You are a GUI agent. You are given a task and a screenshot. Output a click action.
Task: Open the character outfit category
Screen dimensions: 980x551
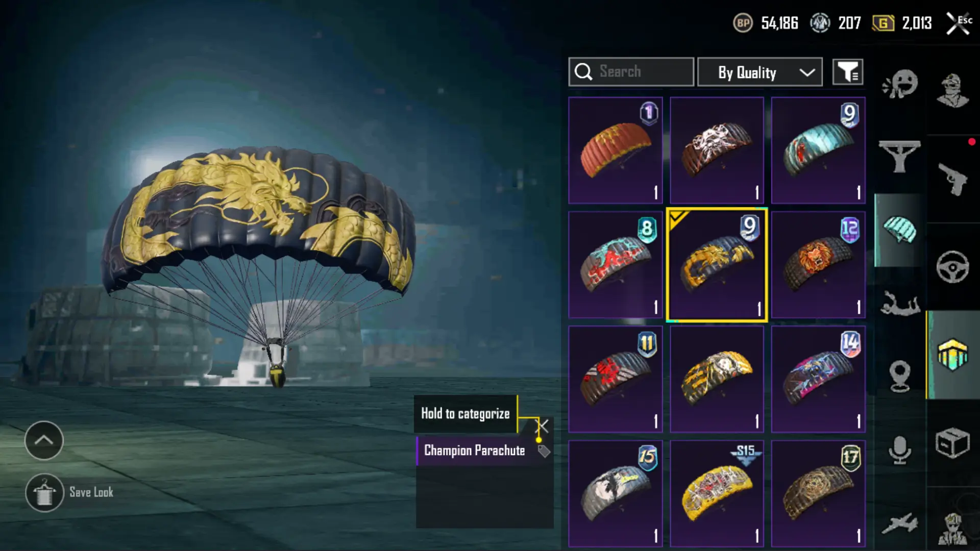point(952,90)
